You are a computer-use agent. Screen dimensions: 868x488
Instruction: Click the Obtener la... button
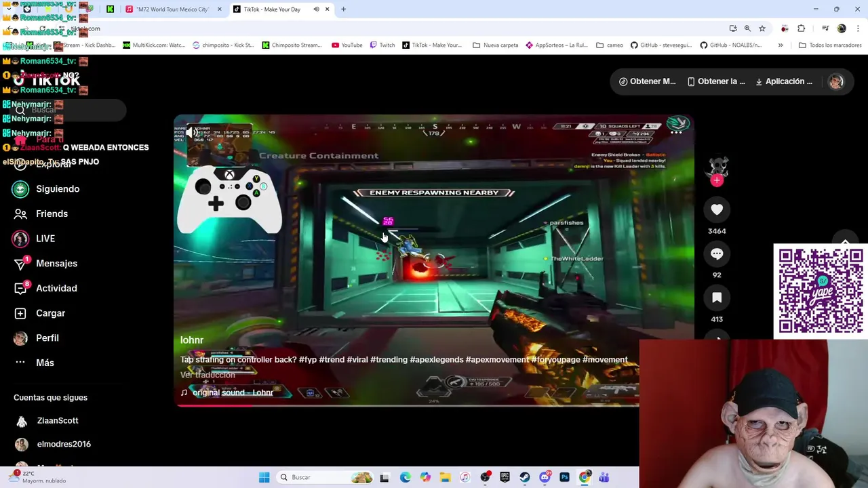[x=716, y=81]
